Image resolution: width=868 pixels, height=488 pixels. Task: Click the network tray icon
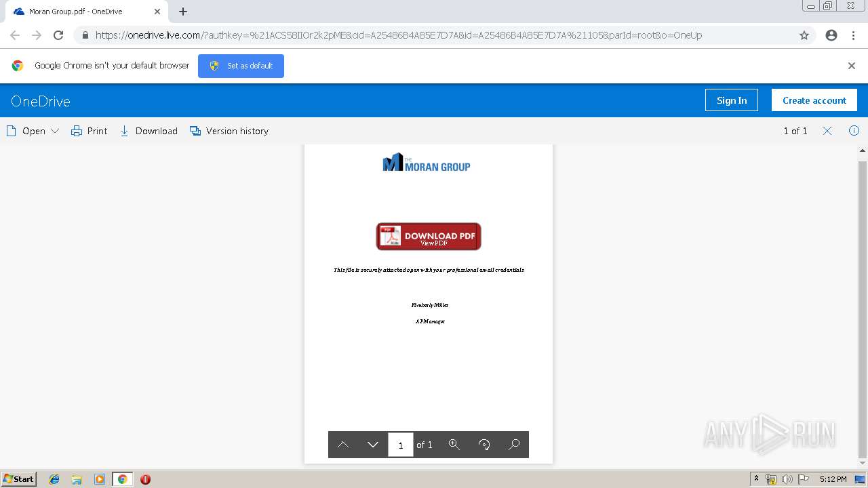[x=771, y=479]
